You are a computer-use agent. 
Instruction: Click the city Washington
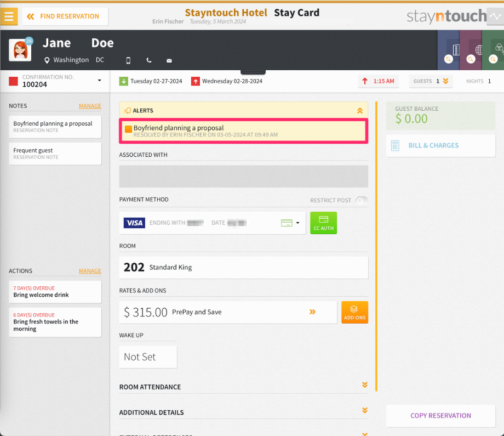point(71,60)
